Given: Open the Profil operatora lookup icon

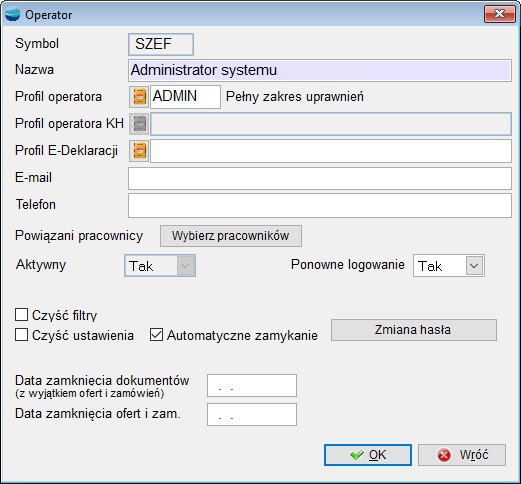Looking at the screenshot, I should [139, 97].
